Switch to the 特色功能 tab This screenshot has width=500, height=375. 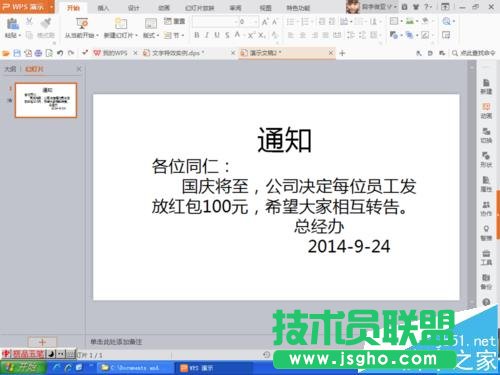pos(298,8)
